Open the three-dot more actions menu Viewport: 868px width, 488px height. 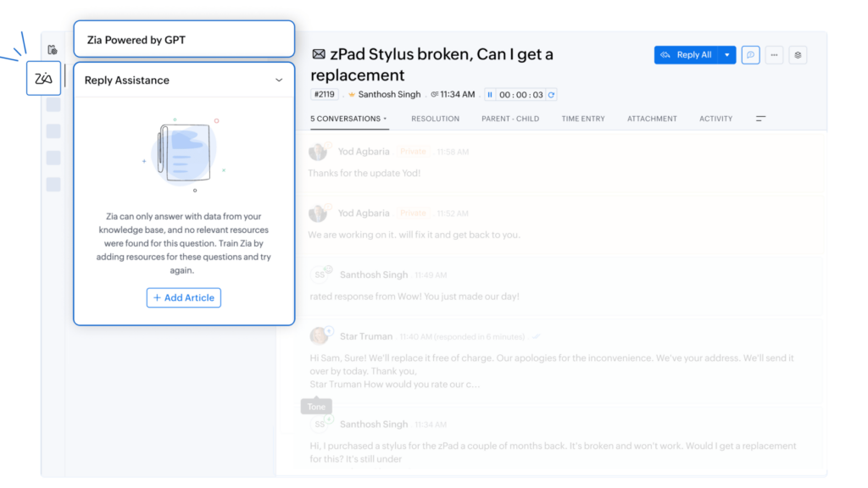(x=774, y=55)
